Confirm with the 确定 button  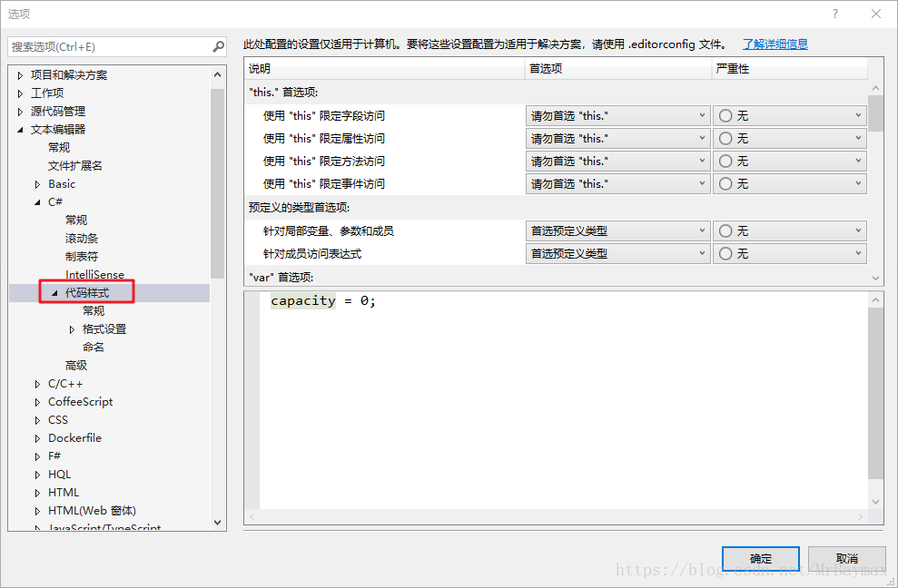click(761, 559)
